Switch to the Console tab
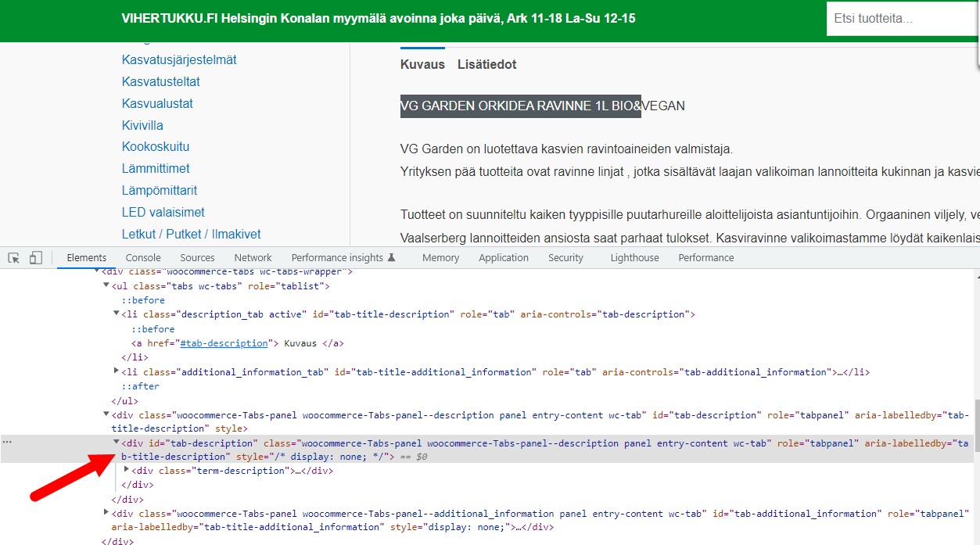This screenshot has height=545, width=980. tap(143, 258)
